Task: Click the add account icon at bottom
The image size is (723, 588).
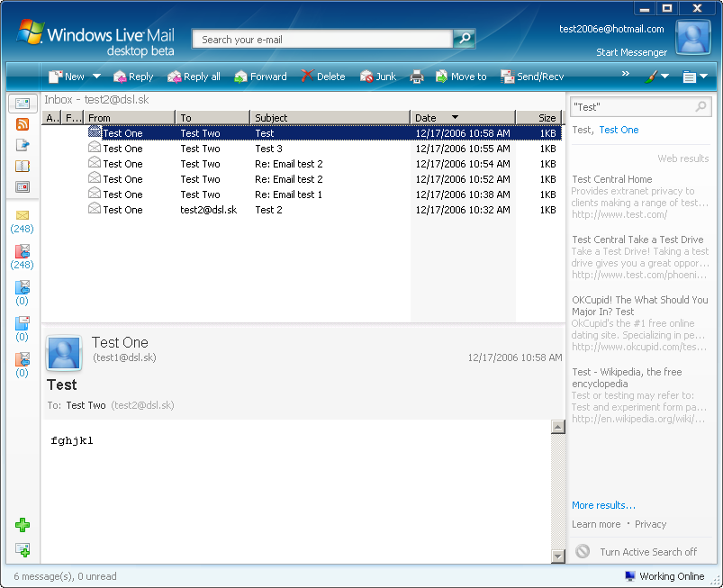Action: coord(23,549)
